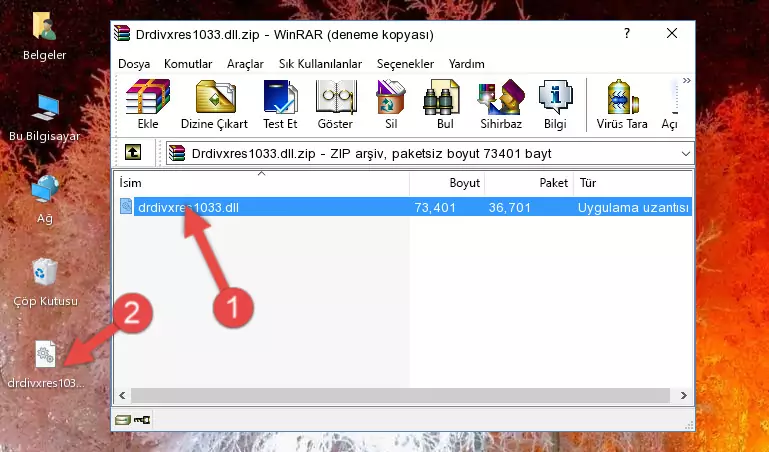The width and height of the screenshot is (769, 452).
Task: Click the help question mark button
Action: click(627, 33)
